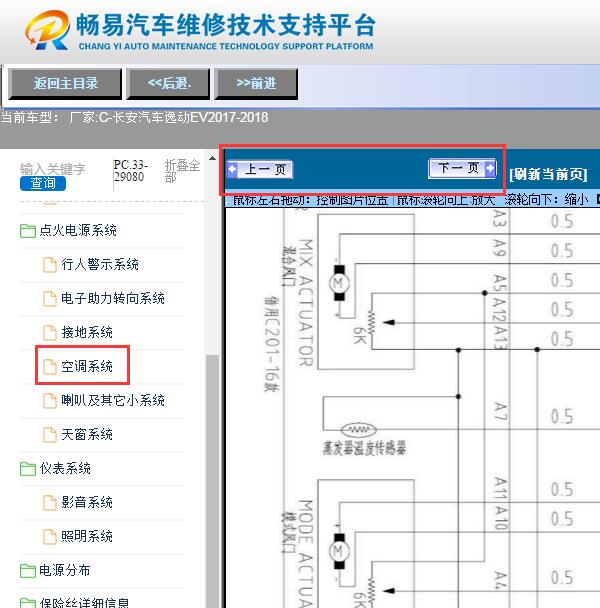Viewport: 600px width, 608px height.
Task: Click the page icon beside 行人警示系统
Action: (50, 265)
